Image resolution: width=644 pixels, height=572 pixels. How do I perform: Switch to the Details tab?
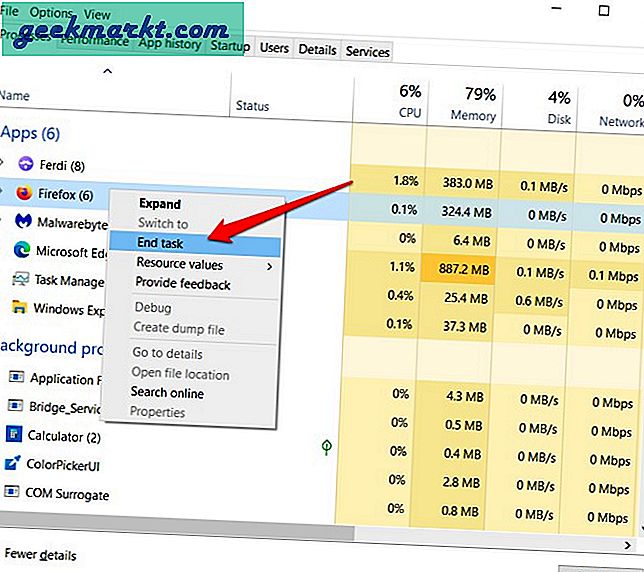pyautogui.click(x=317, y=50)
